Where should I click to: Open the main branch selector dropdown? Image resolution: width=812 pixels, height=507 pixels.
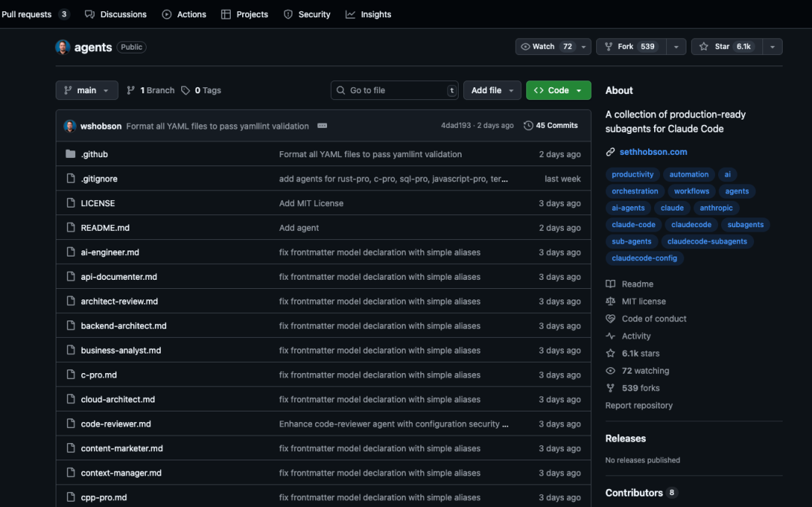86,90
